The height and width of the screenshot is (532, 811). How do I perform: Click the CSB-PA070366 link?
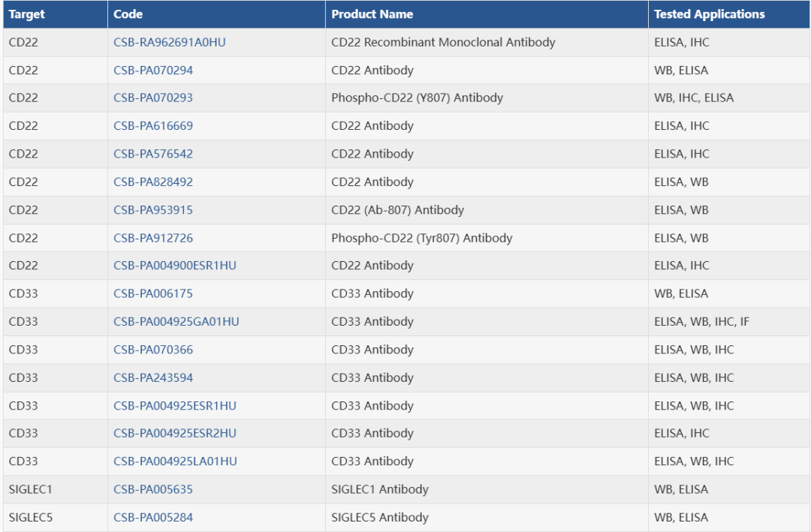[153, 350]
